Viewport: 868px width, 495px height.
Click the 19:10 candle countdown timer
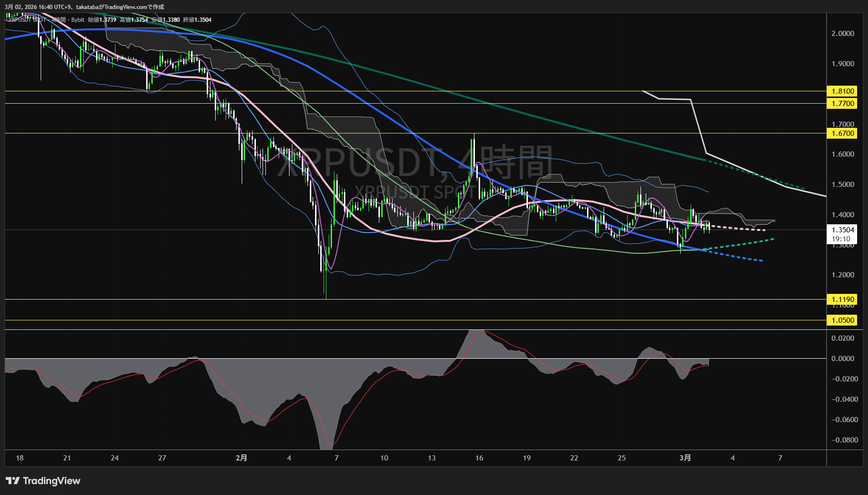coord(841,239)
